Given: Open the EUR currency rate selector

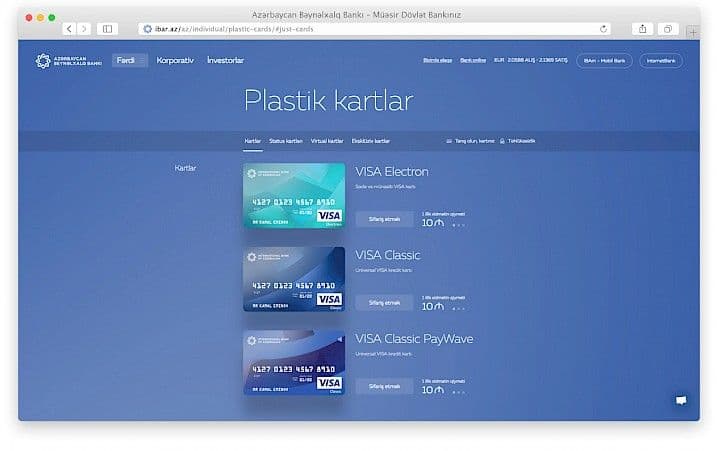Looking at the screenshot, I should 530,60.
